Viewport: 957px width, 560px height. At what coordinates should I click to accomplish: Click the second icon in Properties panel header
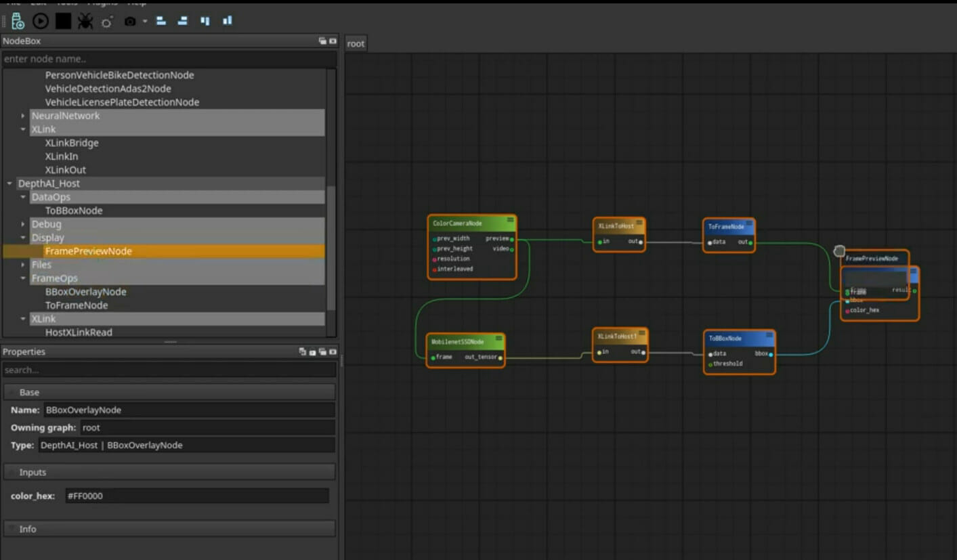(312, 352)
